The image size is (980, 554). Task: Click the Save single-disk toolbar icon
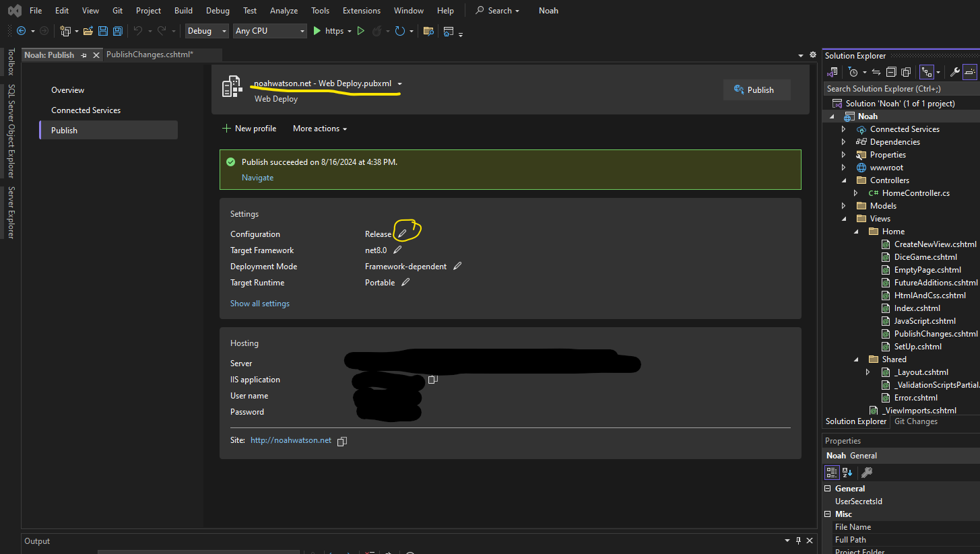click(x=103, y=31)
